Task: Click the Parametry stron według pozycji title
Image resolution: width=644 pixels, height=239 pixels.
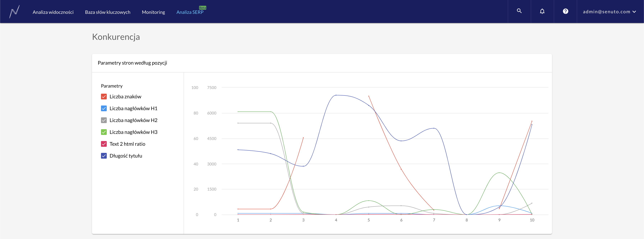Action: 132,63
